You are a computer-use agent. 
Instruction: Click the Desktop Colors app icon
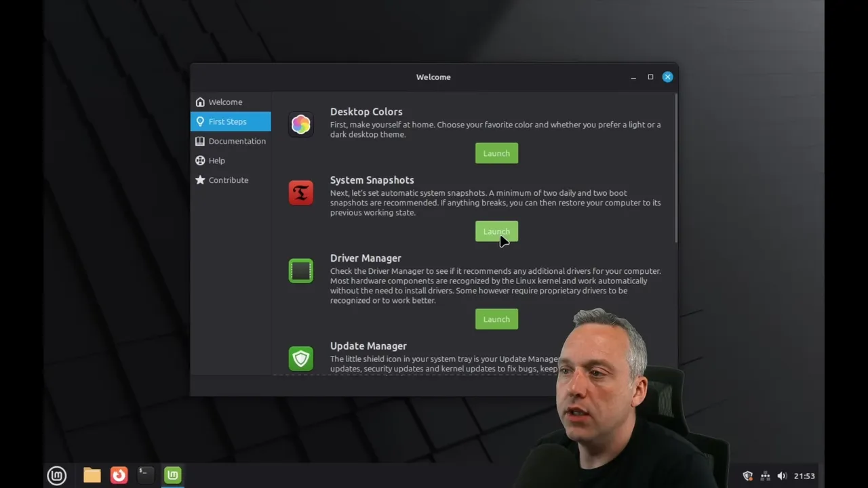coord(300,124)
